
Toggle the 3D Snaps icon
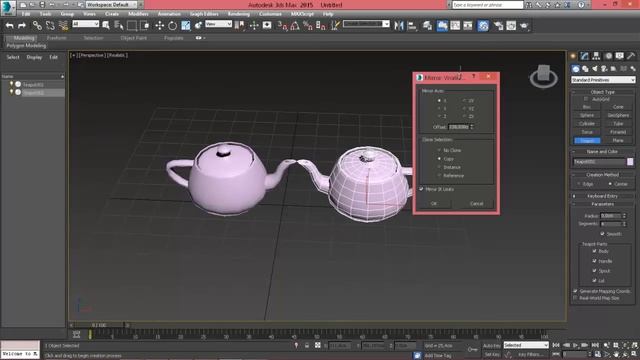[x=282, y=25]
